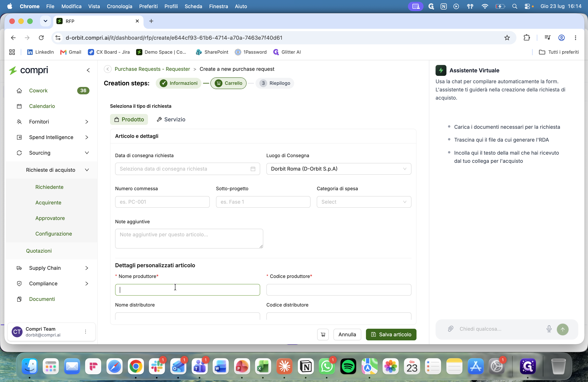588x382 pixels.
Task: Expand the Compliance sidebar section
Action: point(87,284)
